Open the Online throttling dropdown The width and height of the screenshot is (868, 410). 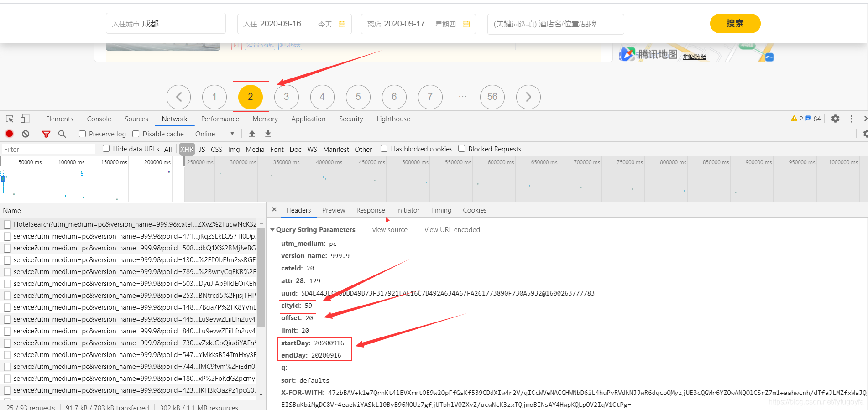coord(214,134)
